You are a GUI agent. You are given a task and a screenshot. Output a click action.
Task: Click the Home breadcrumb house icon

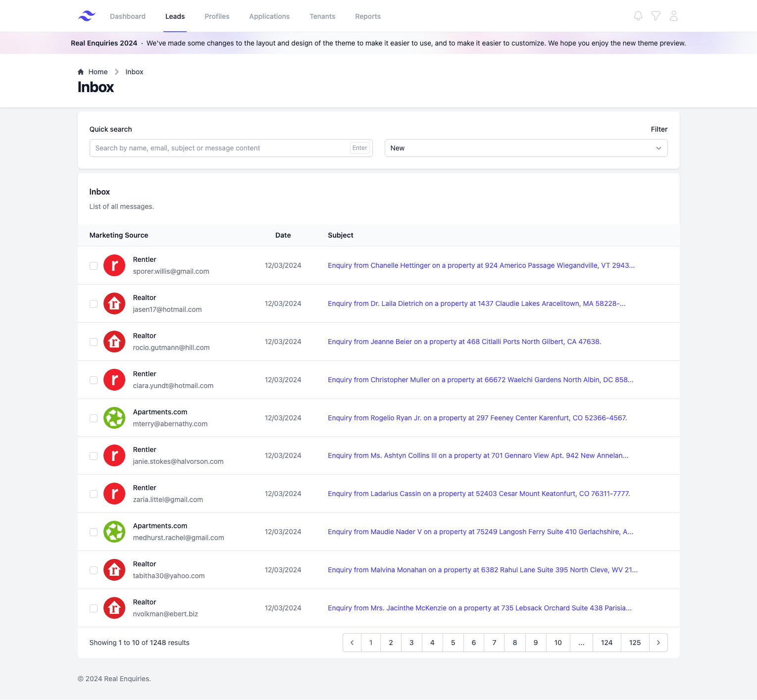tap(81, 72)
